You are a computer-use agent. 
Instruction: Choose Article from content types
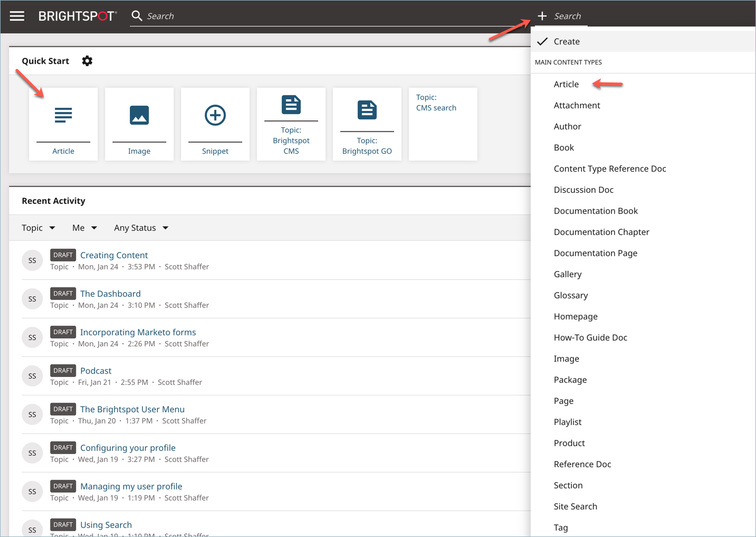pos(566,84)
